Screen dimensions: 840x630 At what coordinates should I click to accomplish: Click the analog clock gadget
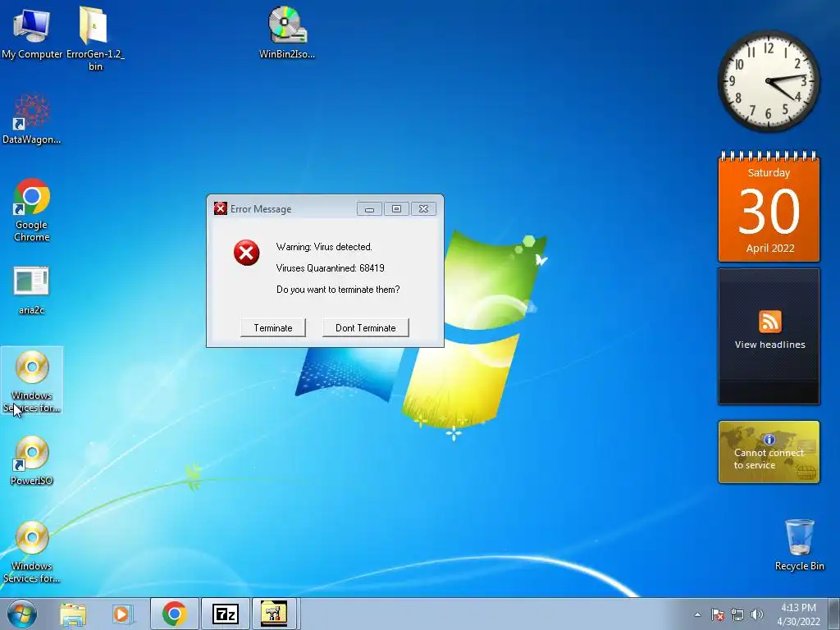[x=769, y=81]
